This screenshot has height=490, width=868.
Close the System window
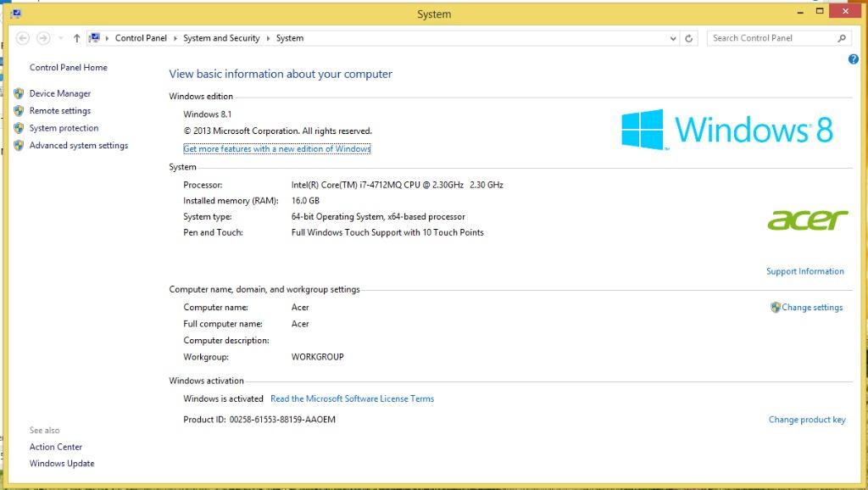point(845,11)
